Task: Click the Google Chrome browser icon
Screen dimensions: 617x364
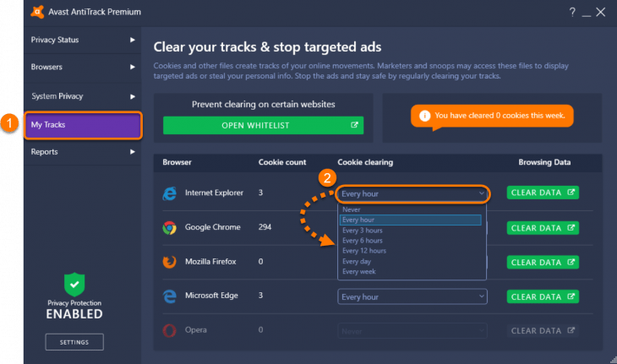Action: click(x=170, y=227)
